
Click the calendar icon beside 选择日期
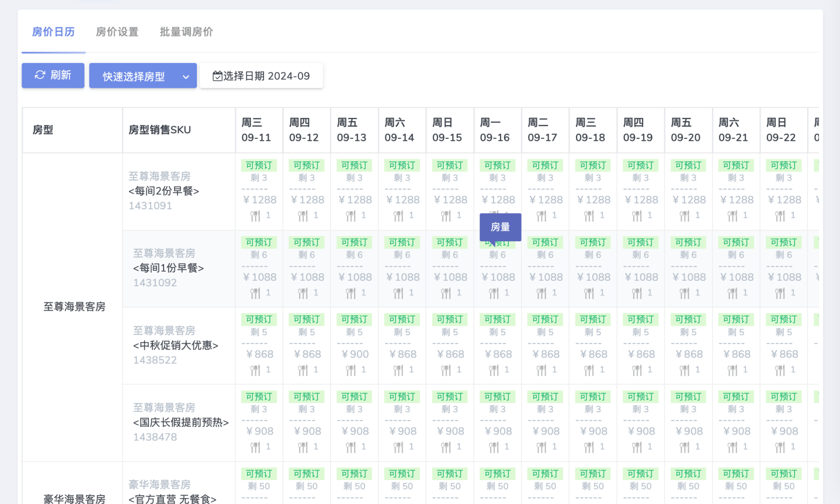pyautogui.click(x=217, y=76)
